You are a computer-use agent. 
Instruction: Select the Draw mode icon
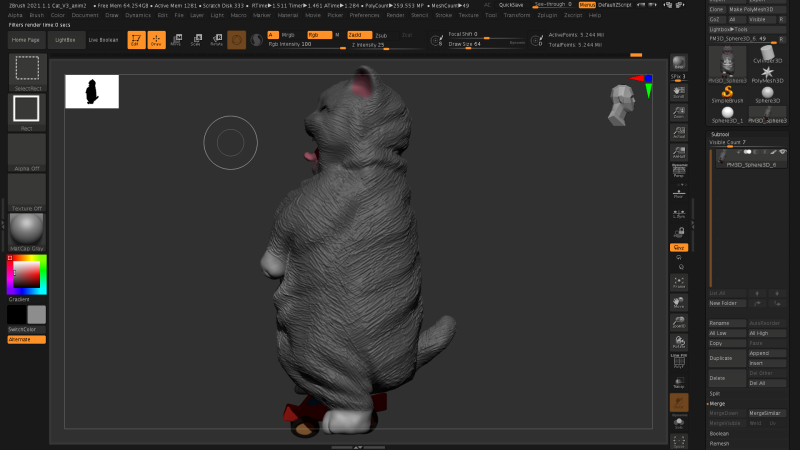pyautogui.click(x=155, y=40)
